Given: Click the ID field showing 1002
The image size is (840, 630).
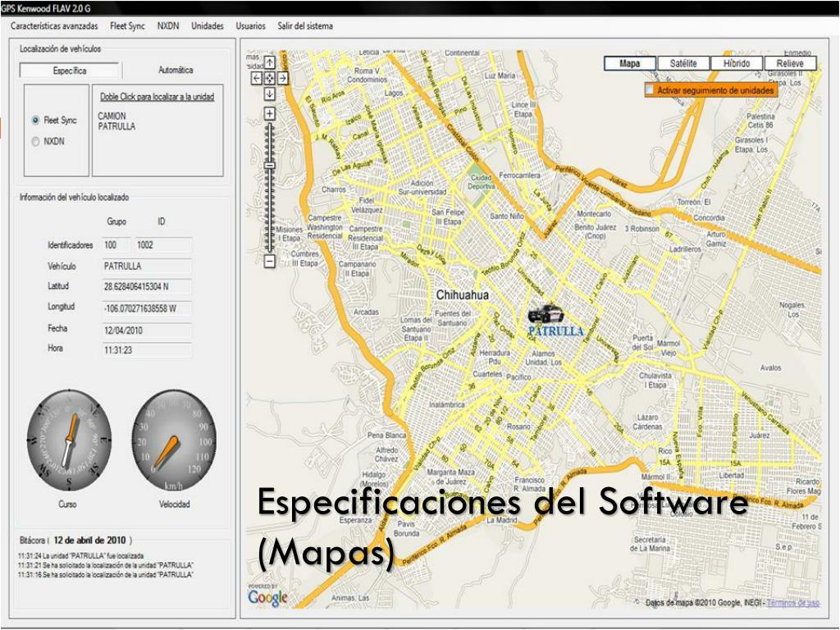Looking at the screenshot, I should (x=163, y=244).
